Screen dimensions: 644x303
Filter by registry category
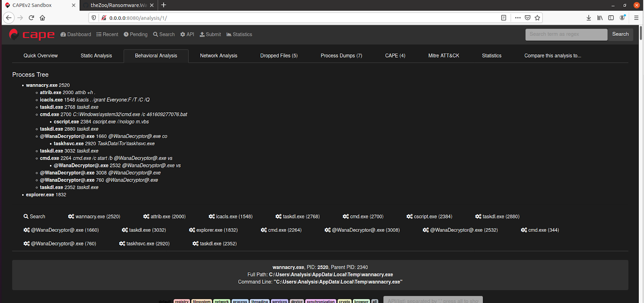coord(182,301)
